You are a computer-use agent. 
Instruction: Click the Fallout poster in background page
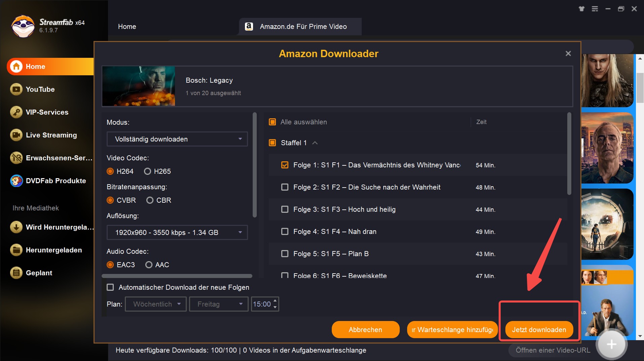point(607,224)
